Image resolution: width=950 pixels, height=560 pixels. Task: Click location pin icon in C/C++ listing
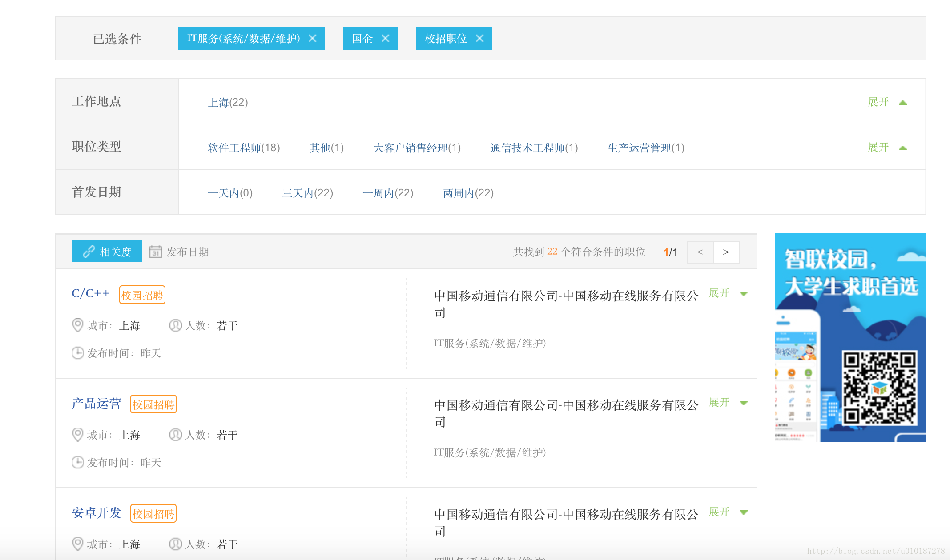77,325
